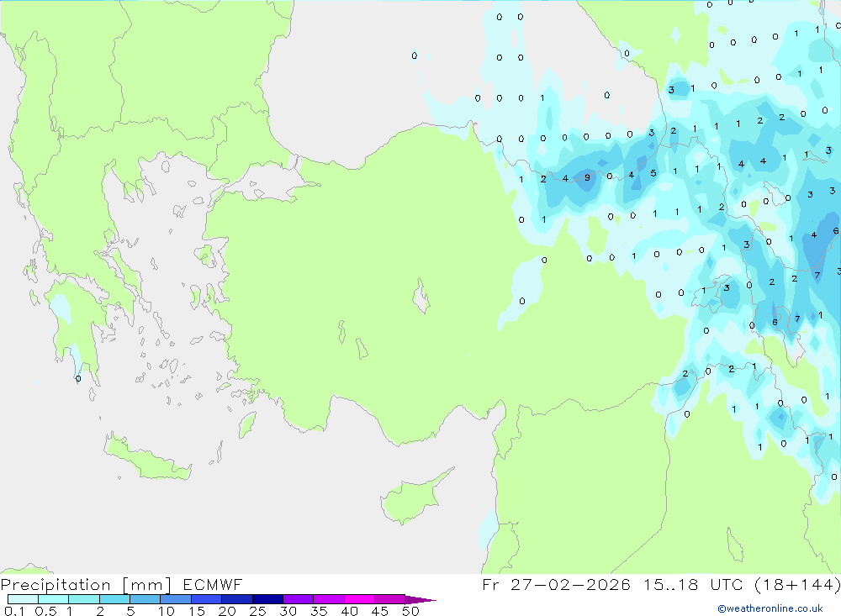The width and height of the screenshot is (841, 616).
Task: Click the '20' legend scale label
Action: [227, 611]
